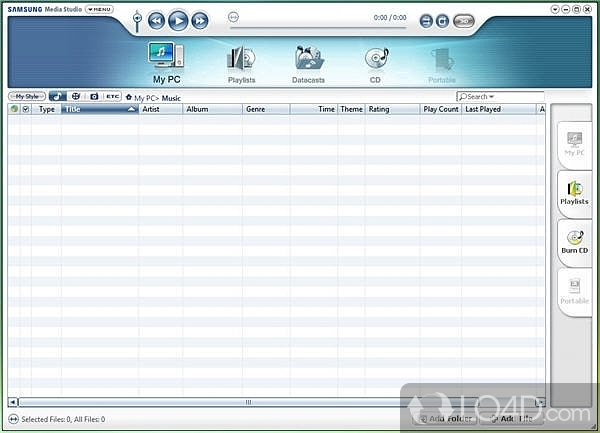
Task: Go to the previous track
Action: (x=157, y=20)
